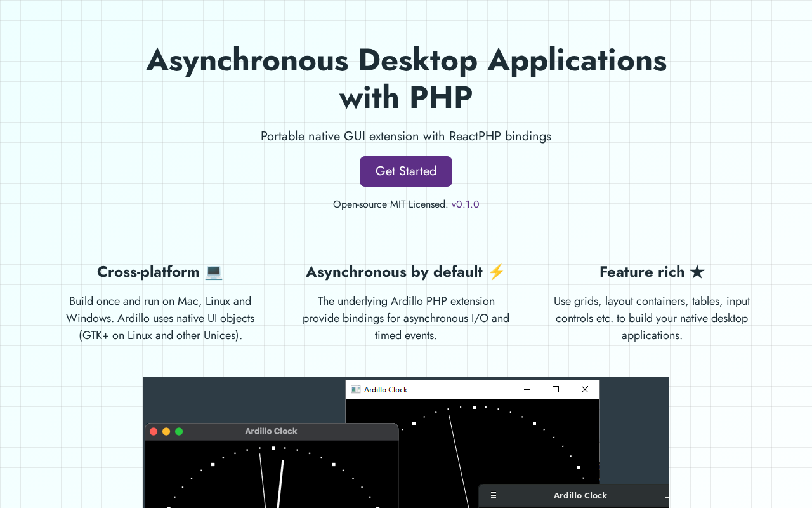Viewport: 812px width, 508px height.
Task: Click the paragraph starting "The underlying Ardillo PHP extension"
Action: pyautogui.click(x=406, y=318)
